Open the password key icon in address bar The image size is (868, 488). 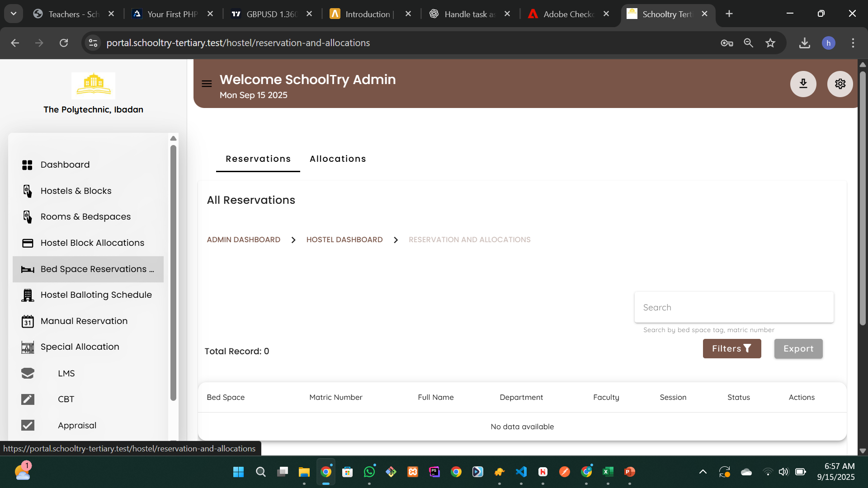click(x=727, y=43)
